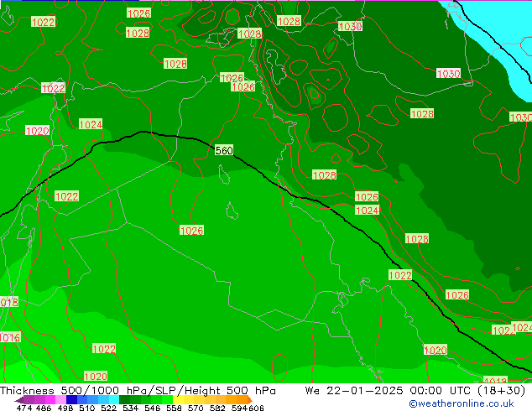Open the weatheronline.co.uk copyright link
This screenshot has width=532, height=411.
tap(462, 403)
